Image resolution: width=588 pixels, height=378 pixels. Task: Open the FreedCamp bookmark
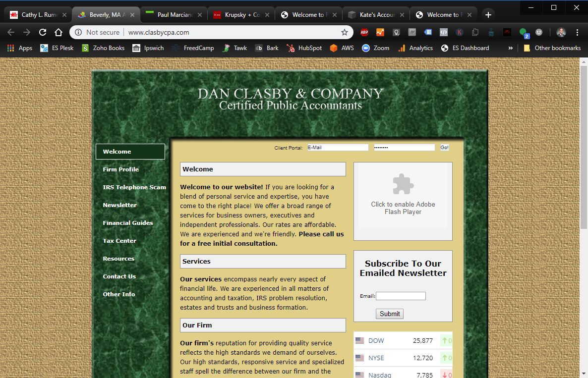(x=193, y=48)
